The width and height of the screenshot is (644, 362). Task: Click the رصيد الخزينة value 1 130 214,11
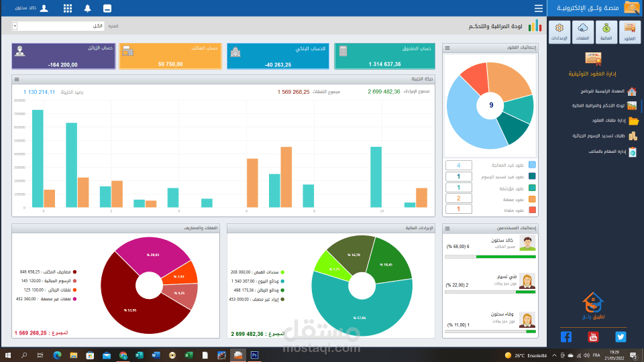tap(39, 92)
